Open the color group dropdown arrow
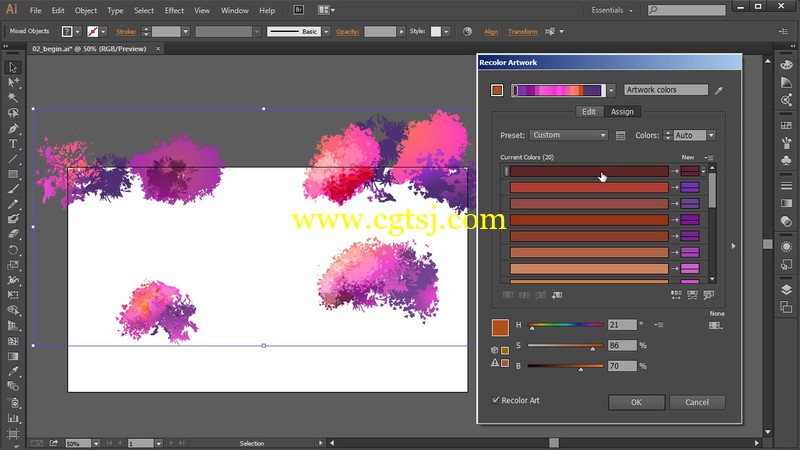Screen dimensions: 800x450 (611, 91)
